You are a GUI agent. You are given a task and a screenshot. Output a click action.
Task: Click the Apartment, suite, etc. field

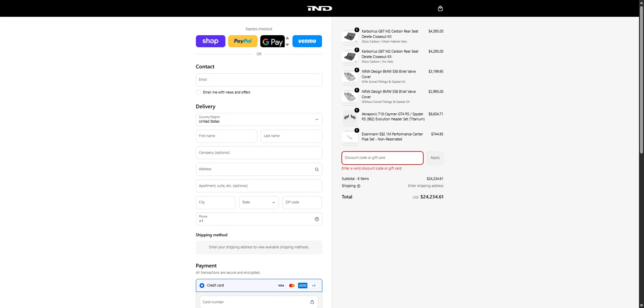coord(259,186)
